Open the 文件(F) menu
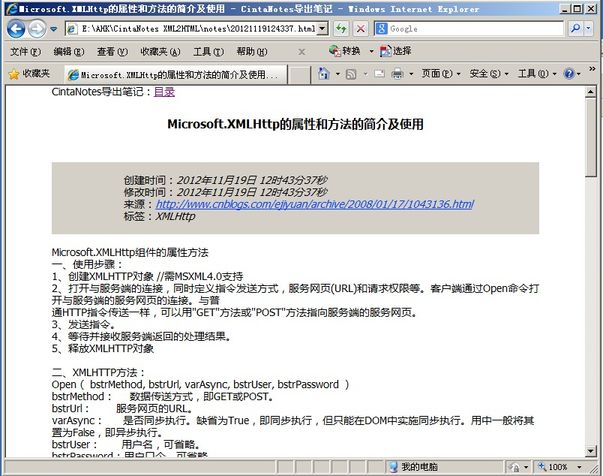Screen dimensions: 603x476 coord(25,52)
